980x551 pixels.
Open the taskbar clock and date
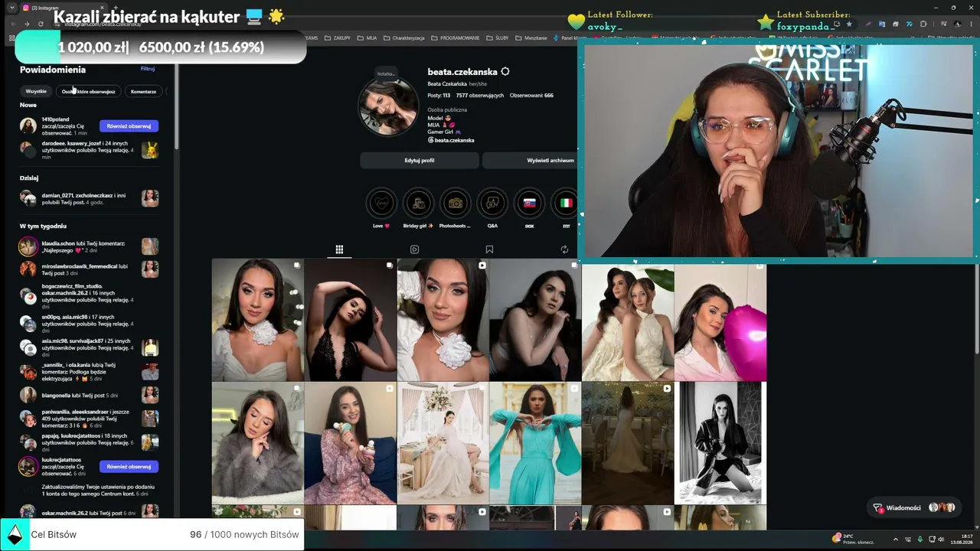coord(962,540)
